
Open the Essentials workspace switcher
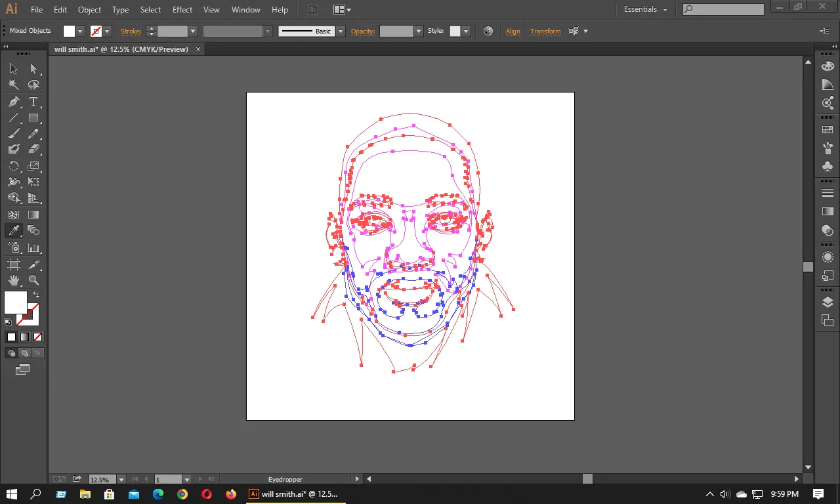(x=645, y=10)
